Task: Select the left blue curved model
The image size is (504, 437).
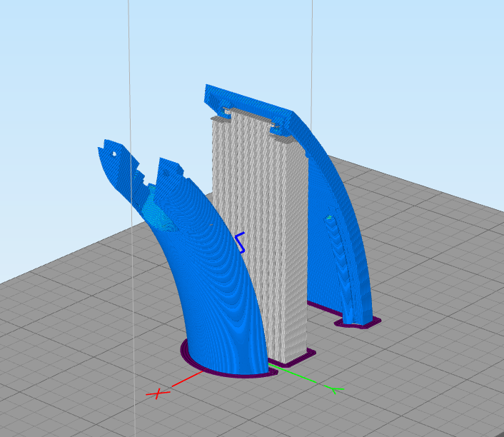Action: (214, 300)
